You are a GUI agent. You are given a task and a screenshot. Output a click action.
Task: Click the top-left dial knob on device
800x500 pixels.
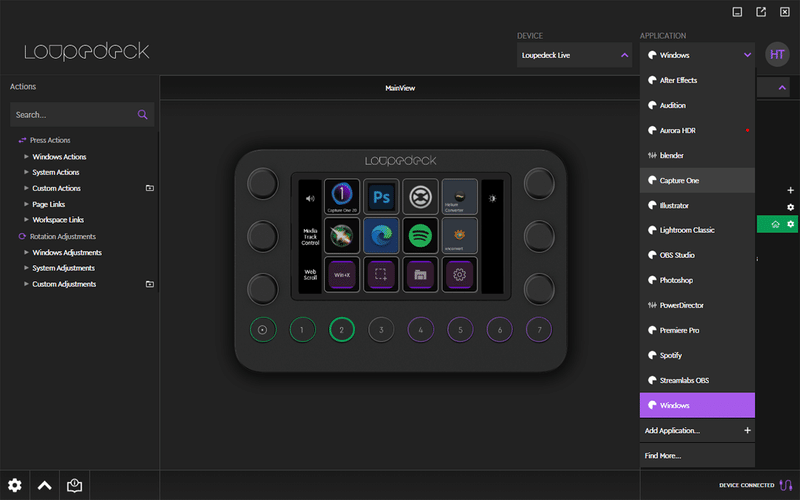pyautogui.click(x=263, y=184)
